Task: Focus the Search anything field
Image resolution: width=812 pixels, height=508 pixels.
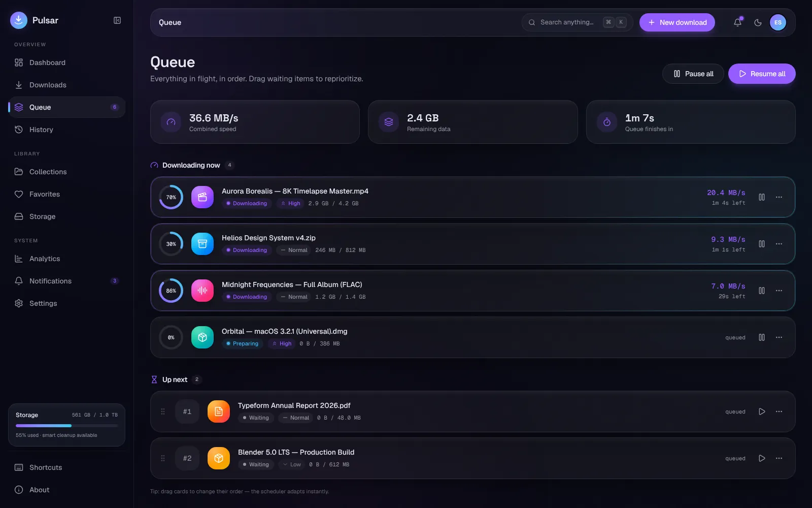Action: coord(578,22)
